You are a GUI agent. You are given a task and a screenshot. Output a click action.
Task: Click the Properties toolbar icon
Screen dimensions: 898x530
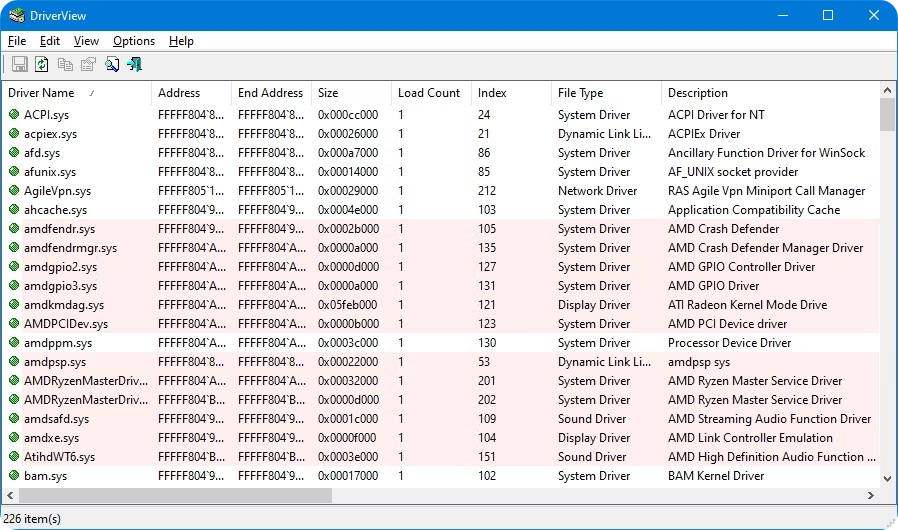click(x=88, y=65)
